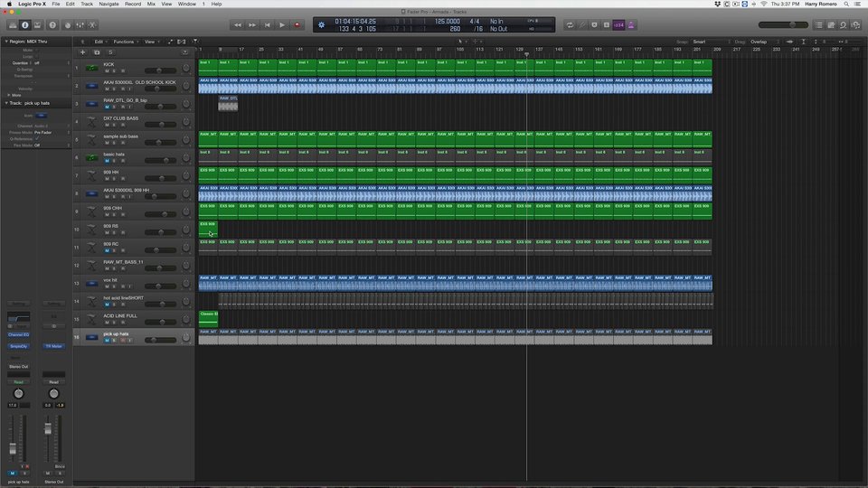This screenshot has height=488, width=868.
Task: Toggle mute on hot acid lineSHORT track
Action: click(x=107, y=305)
